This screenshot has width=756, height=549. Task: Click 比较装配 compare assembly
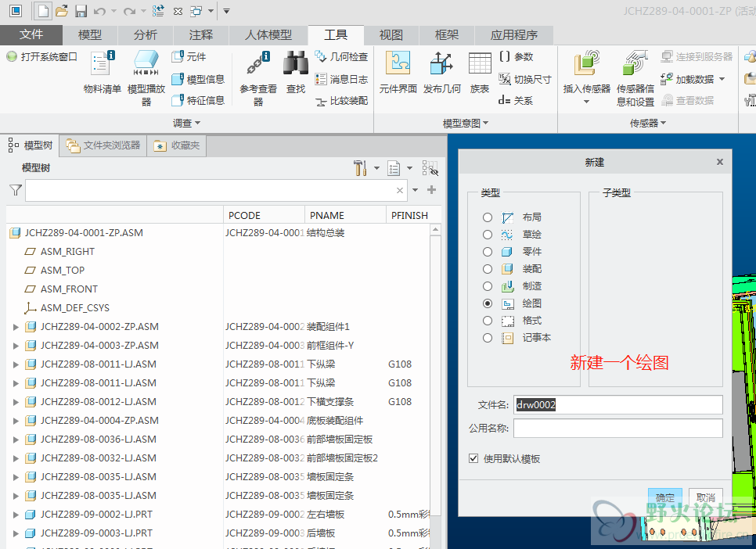(x=341, y=100)
